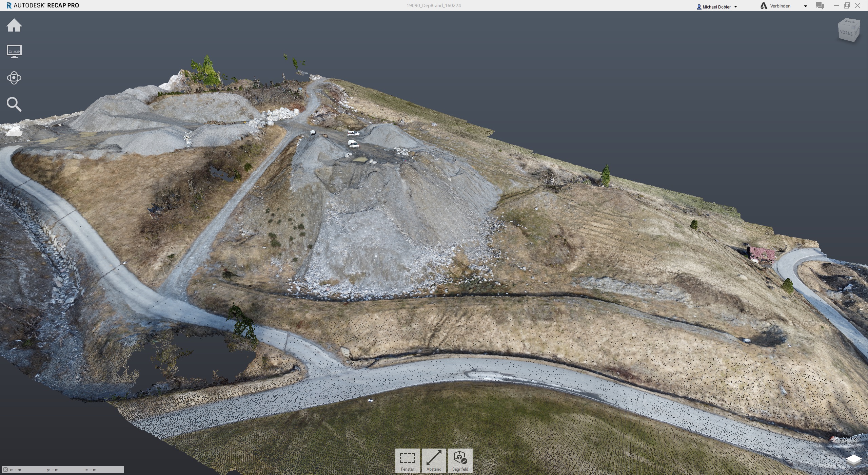The height and width of the screenshot is (475, 868).
Task: Click the z coordinate field in status bar
Action: pos(92,470)
